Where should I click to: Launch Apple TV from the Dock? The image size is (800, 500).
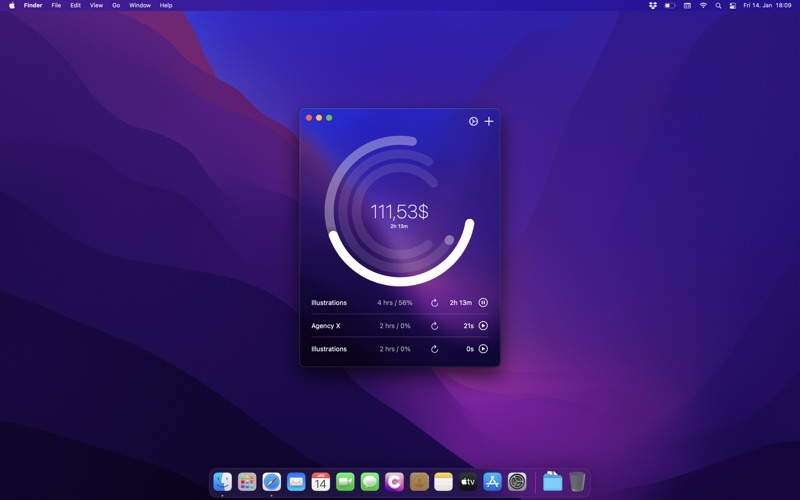point(468,481)
